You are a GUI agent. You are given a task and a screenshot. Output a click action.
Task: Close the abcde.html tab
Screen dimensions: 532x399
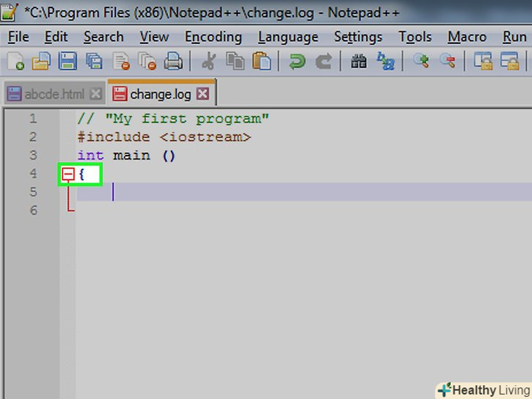click(x=96, y=94)
